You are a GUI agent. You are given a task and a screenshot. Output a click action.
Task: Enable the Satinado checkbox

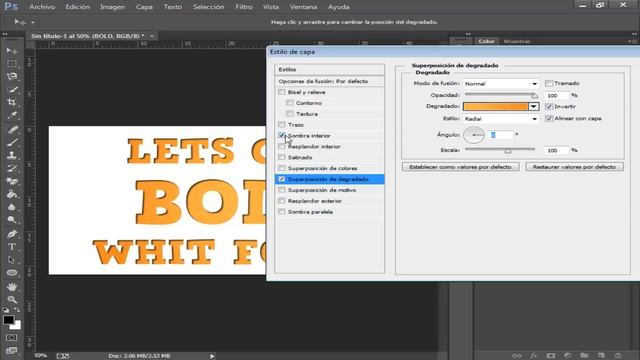282,157
